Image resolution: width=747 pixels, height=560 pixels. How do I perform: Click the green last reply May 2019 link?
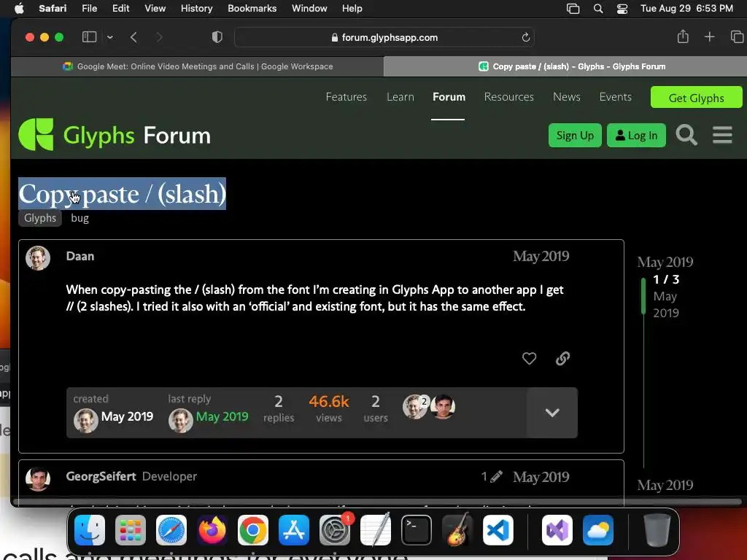(x=222, y=416)
